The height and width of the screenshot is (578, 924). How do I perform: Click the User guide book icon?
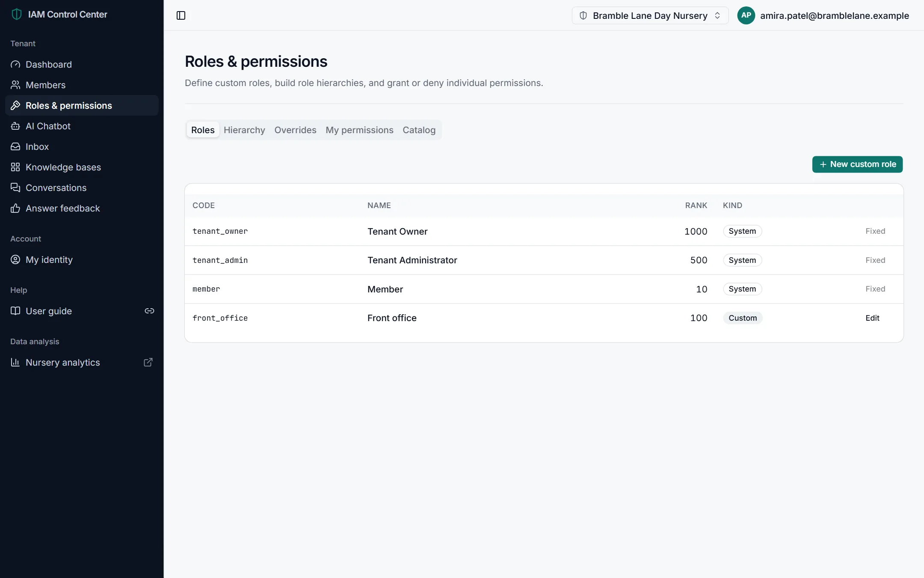15,311
